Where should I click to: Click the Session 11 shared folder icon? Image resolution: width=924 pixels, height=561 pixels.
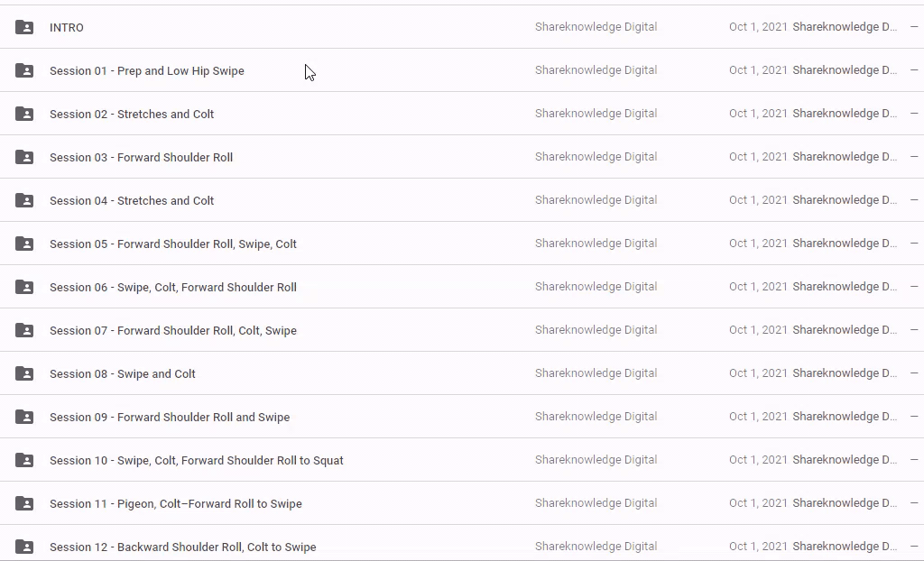pyautogui.click(x=24, y=504)
